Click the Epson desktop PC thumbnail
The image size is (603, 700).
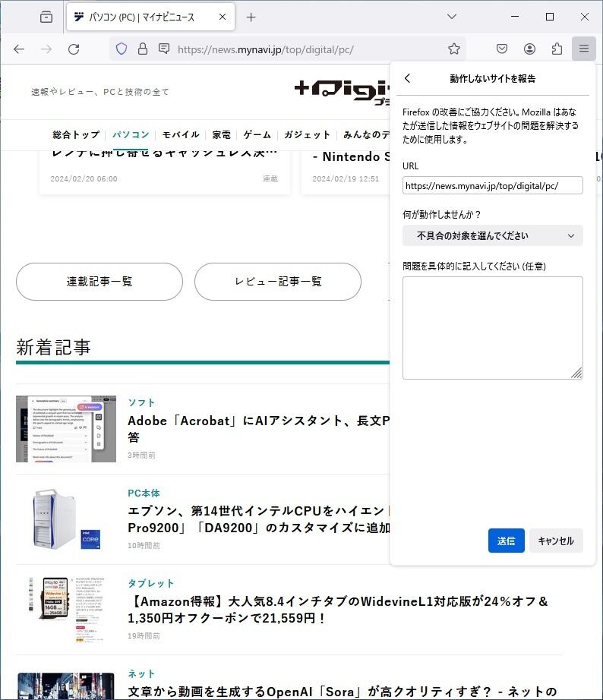[66, 519]
